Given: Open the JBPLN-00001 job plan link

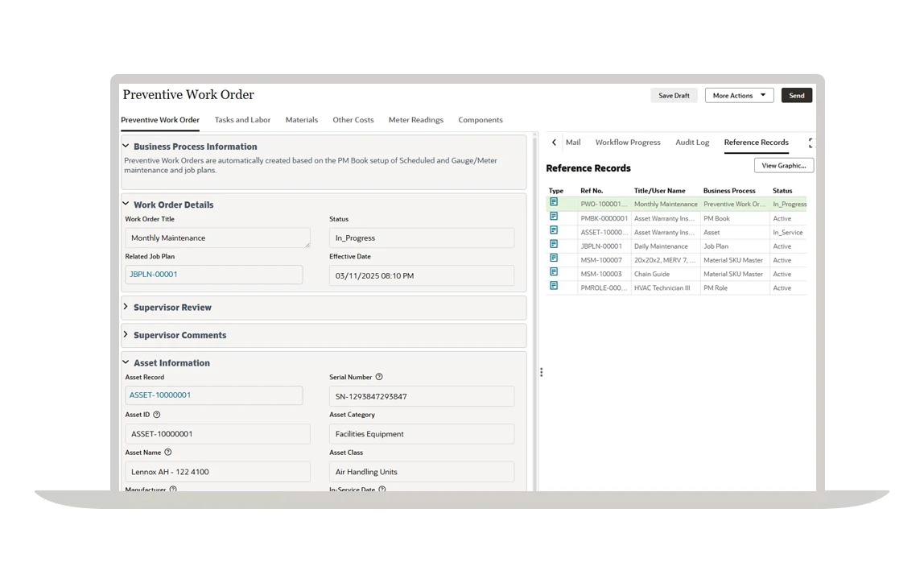Looking at the screenshot, I should pos(154,275).
